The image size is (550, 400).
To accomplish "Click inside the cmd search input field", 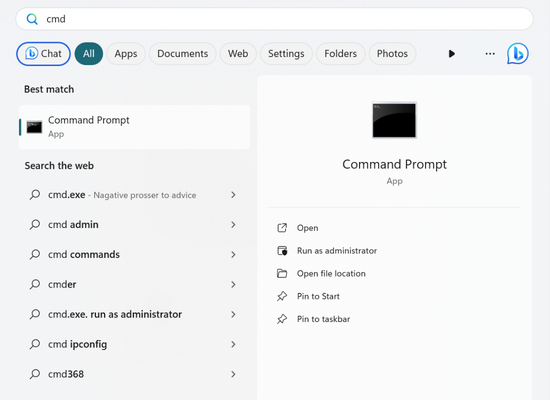I will click(x=275, y=19).
